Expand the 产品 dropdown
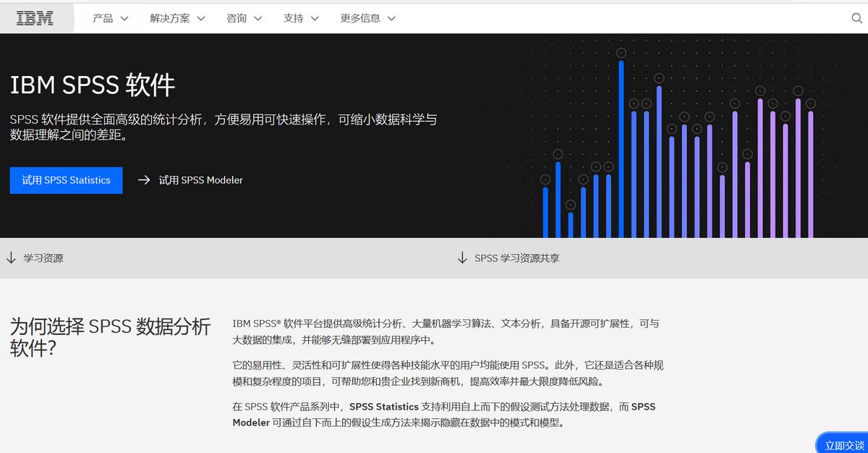 (x=109, y=18)
